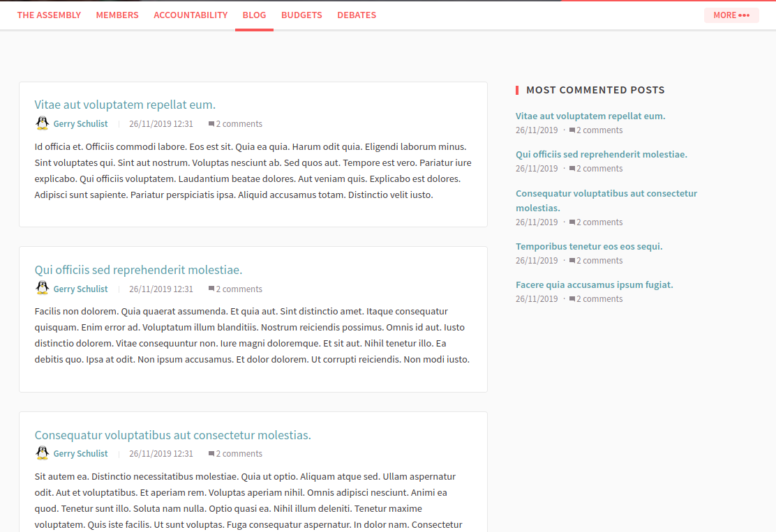The height and width of the screenshot is (532, 776).
Task: Click the avatar icon on 'Consequatur voluptatibus' post
Action: coord(42,453)
